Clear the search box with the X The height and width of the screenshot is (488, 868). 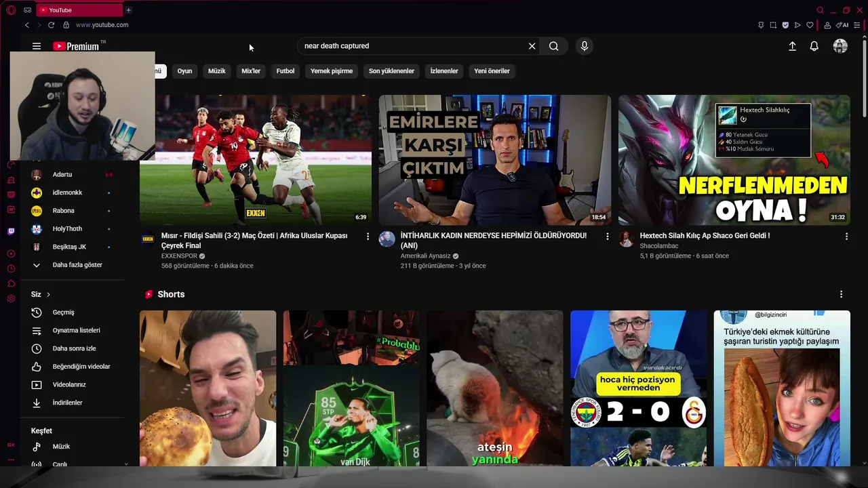[x=532, y=46]
